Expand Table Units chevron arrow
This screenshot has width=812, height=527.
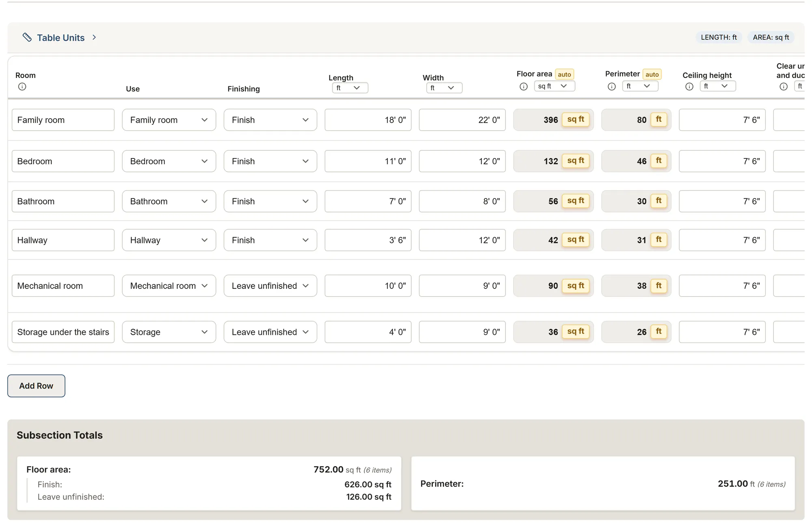pyautogui.click(x=94, y=37)
